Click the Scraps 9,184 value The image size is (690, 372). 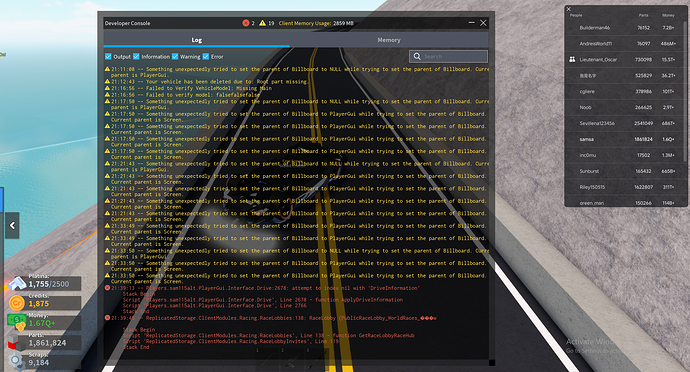coord(39,363)
